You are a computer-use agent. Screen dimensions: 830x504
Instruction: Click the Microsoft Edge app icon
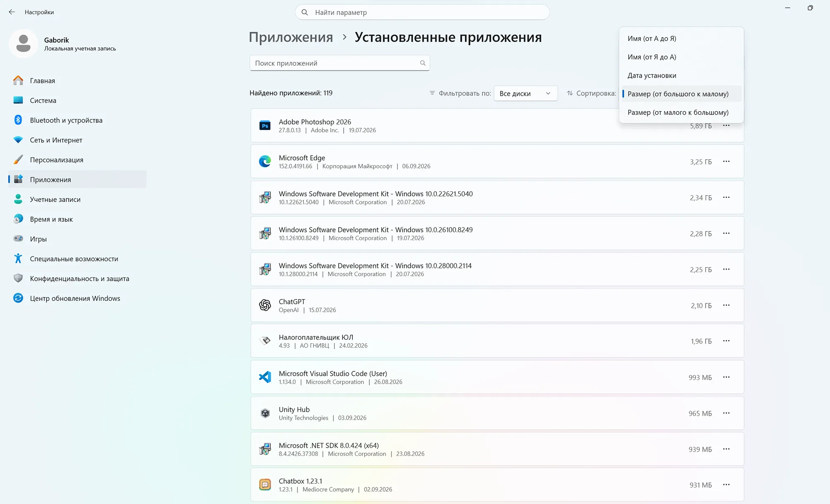[x=265, y=161]
